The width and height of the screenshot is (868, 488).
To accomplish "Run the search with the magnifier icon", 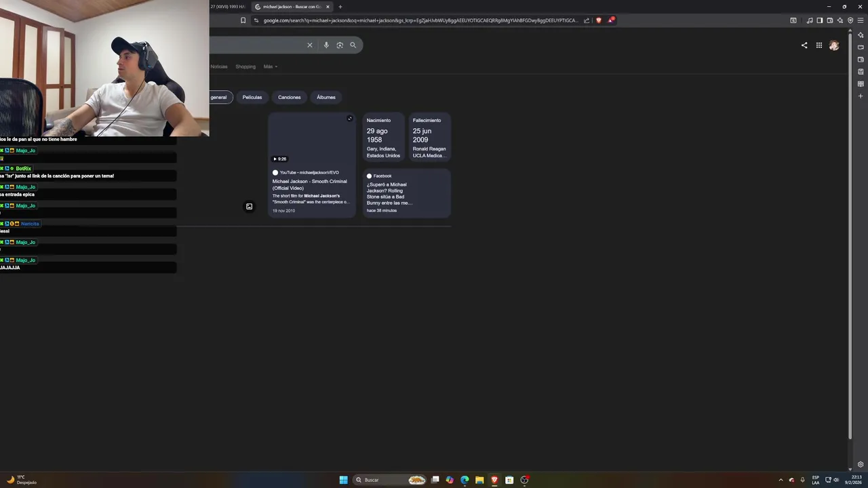I will (353, 45).
